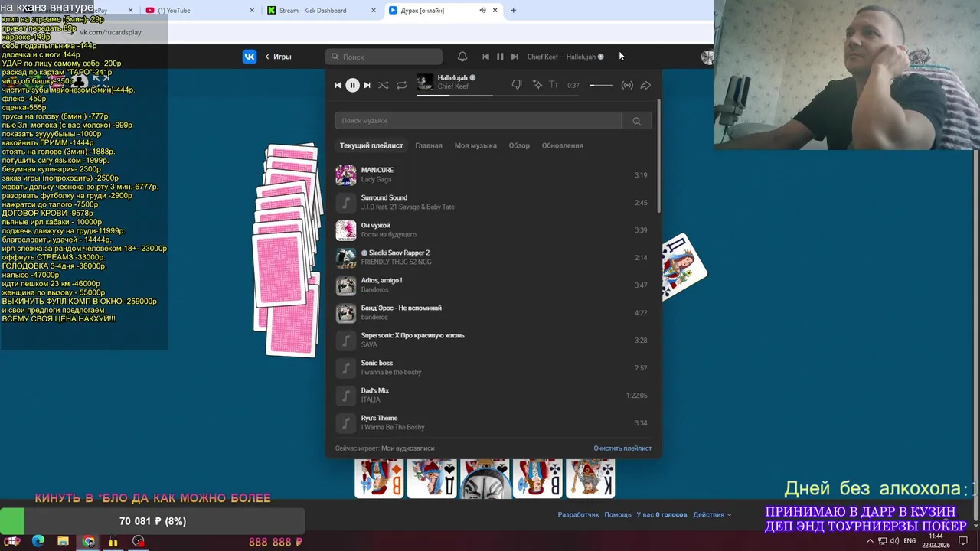Open the volume tray icon
The height and width of the screenshot is (551, 980).
894,541
